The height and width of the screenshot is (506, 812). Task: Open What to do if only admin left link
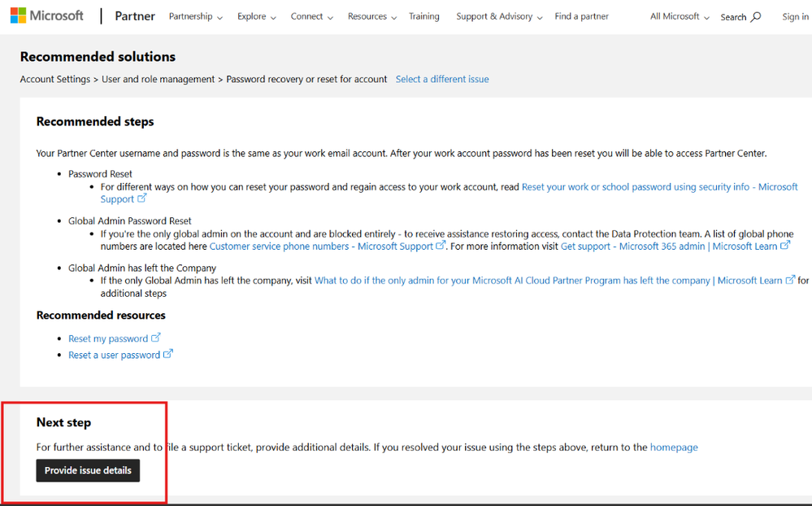click(x=549, y=281)
